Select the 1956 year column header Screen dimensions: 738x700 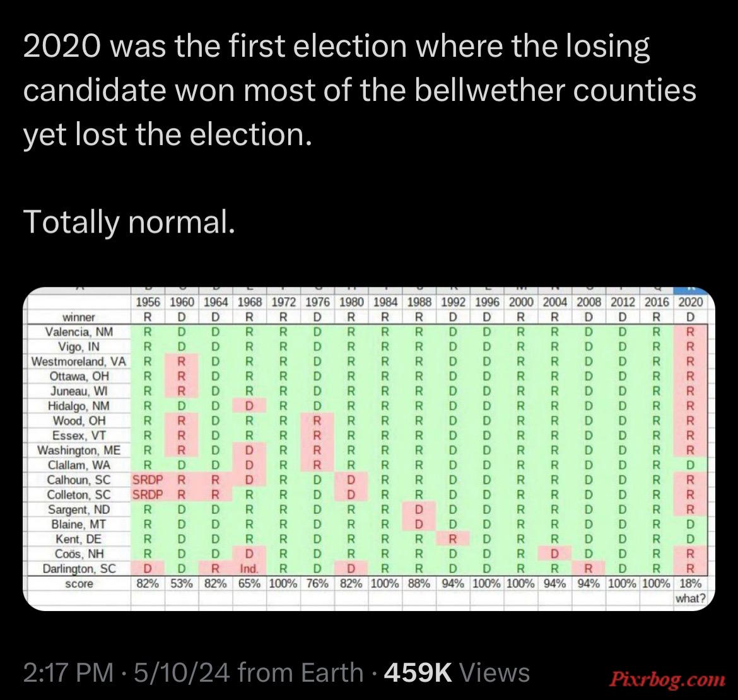(x=148, y=302)
